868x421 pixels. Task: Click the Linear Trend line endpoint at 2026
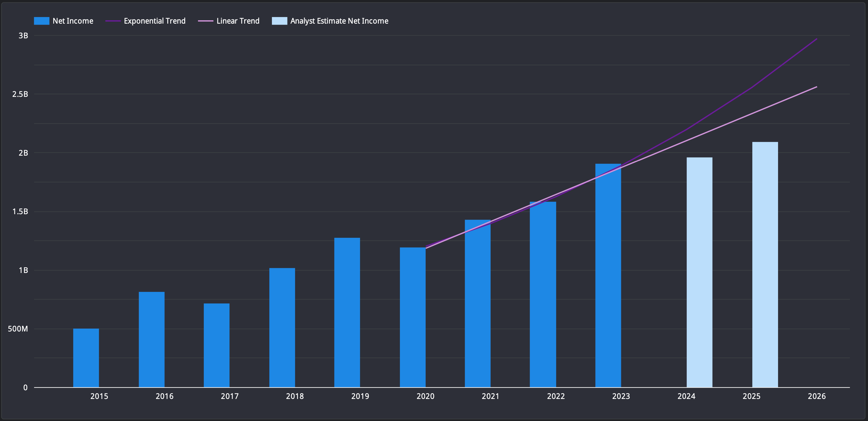tap(816, 87)
